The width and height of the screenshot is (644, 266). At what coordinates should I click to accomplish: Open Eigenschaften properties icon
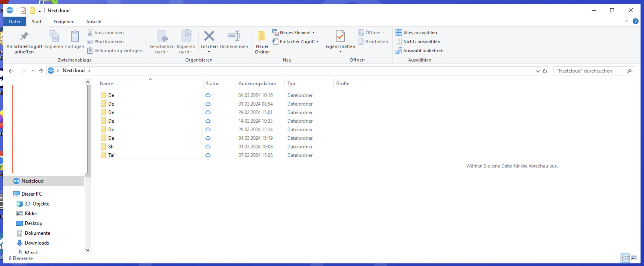(x=340, y=36)
